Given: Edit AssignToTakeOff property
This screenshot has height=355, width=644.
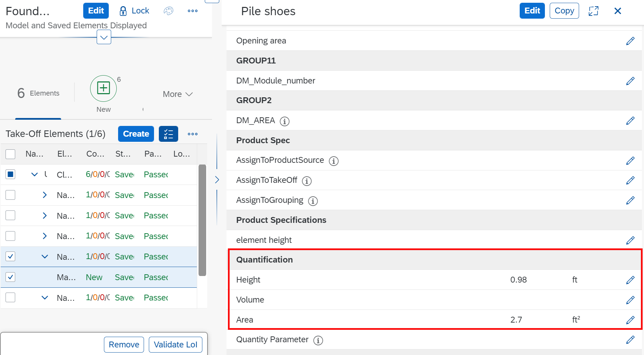Looking at the screenshot, I should pos(630,180).
